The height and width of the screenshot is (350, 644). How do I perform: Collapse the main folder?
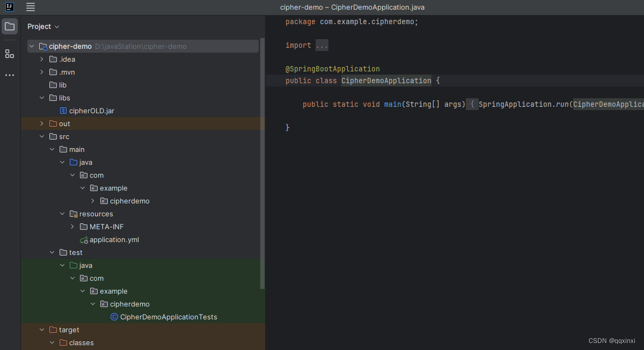tap(52, 149)
